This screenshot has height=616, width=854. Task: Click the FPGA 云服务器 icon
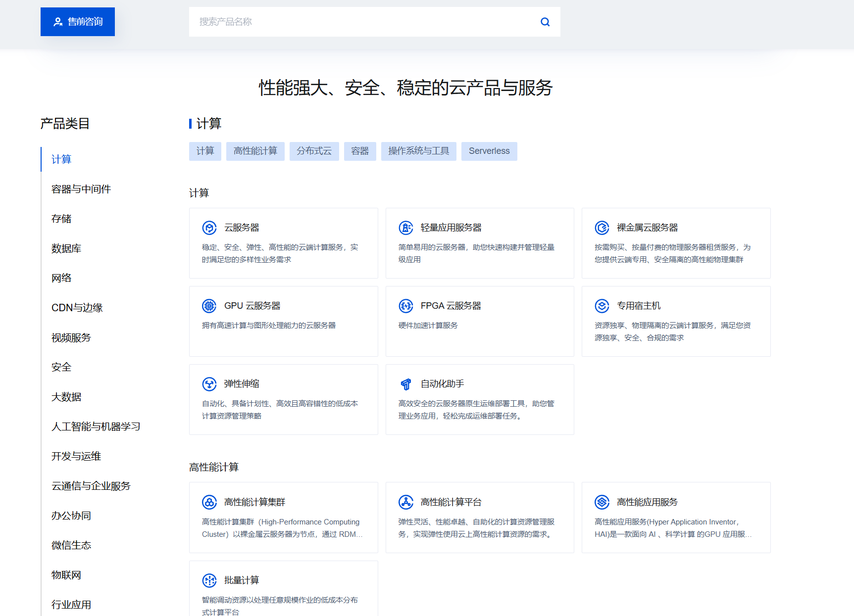(x=406, y=306)
